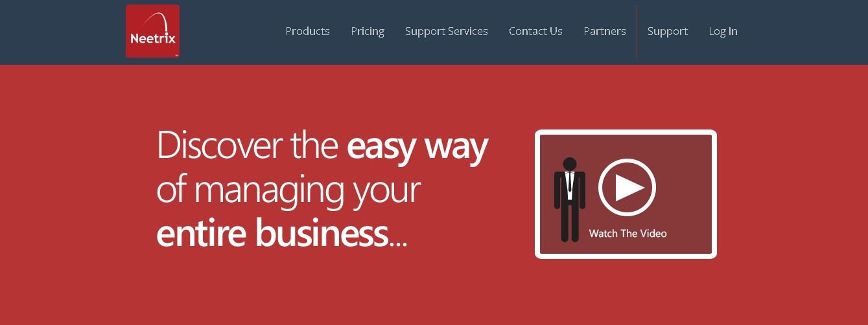Open the Support Services navigation item
The height and width of the screenshot is (325, 868).
pyautogui.click(x=446, y=31)
